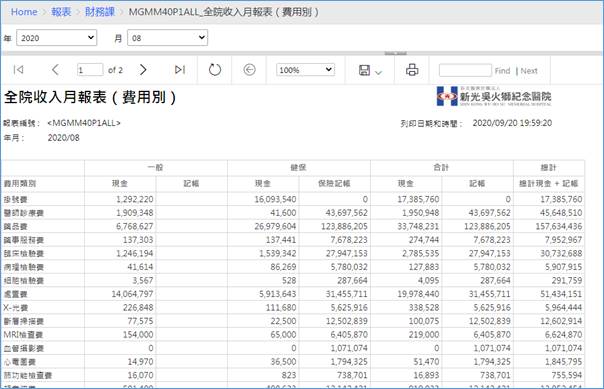
Task: Click the Find link
Action: tap(502, 71)
